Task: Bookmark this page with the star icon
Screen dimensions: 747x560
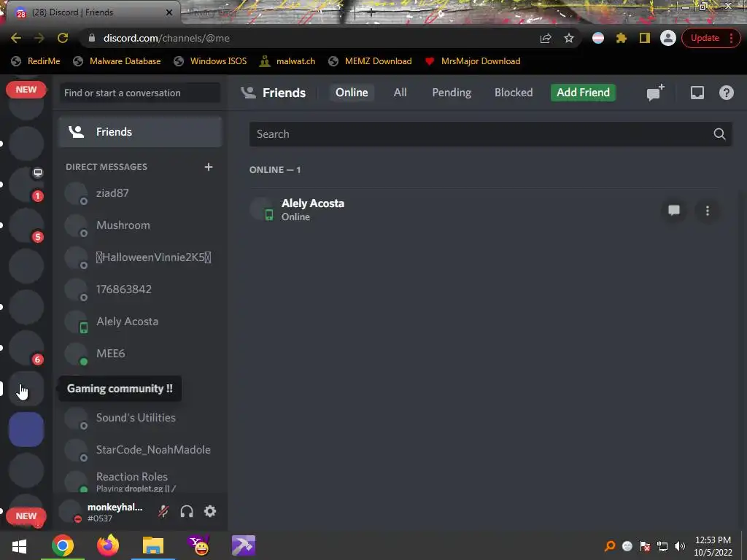Action: [569, 38]
